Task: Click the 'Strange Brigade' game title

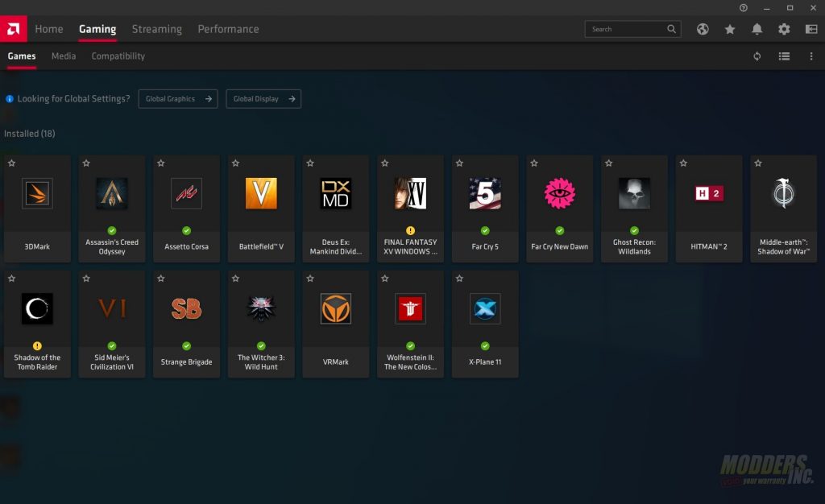Action: tap(187, 362)
